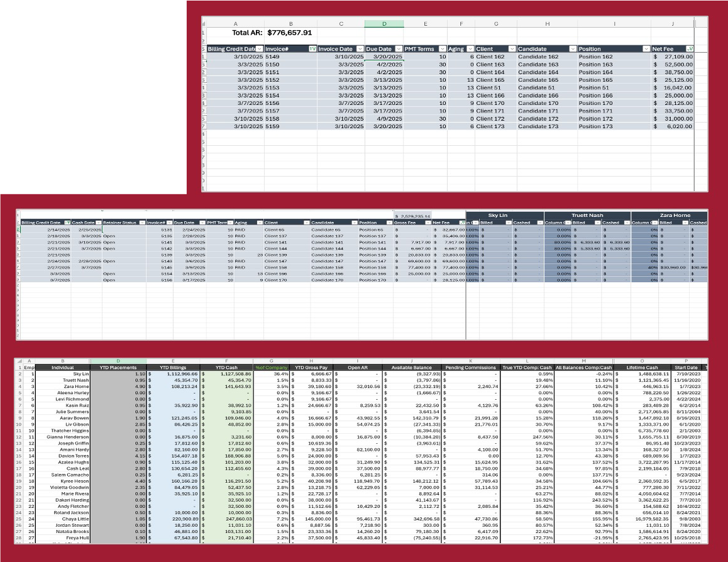Click the Sky Lin header in commission sheet
The image size is (728, 562).
(x=505, y=216)
